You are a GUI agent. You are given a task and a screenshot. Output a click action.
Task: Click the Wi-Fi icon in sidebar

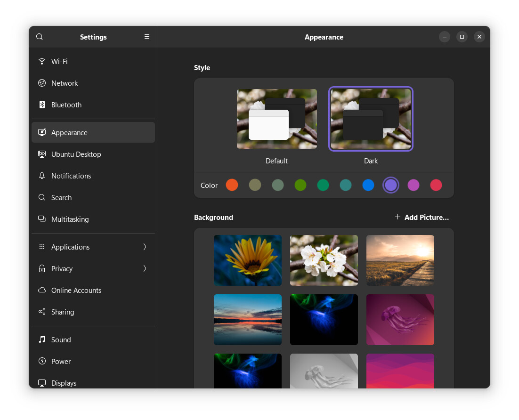pos(42,61)
